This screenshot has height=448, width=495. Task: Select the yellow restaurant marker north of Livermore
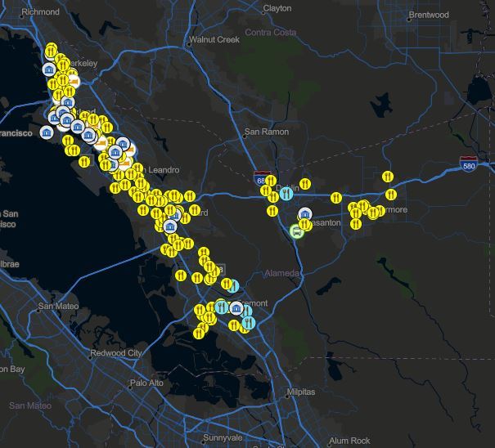(388, 176)
